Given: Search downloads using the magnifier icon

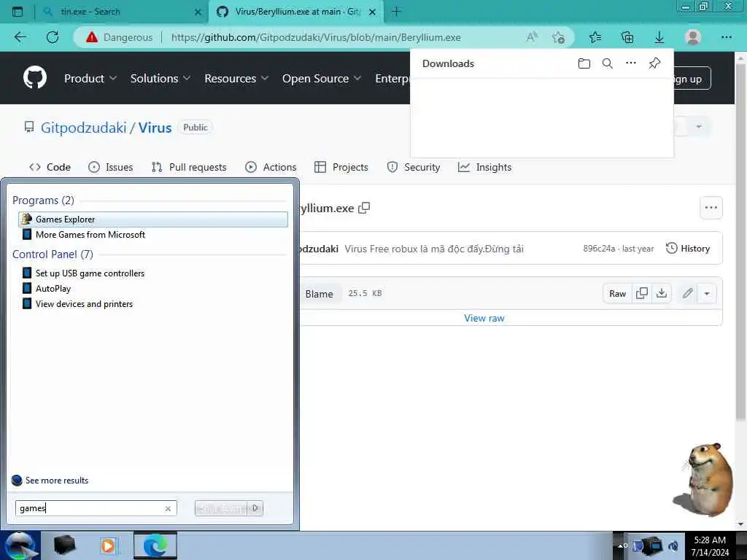Looking at the screenshot, I should tap(608, 63).
